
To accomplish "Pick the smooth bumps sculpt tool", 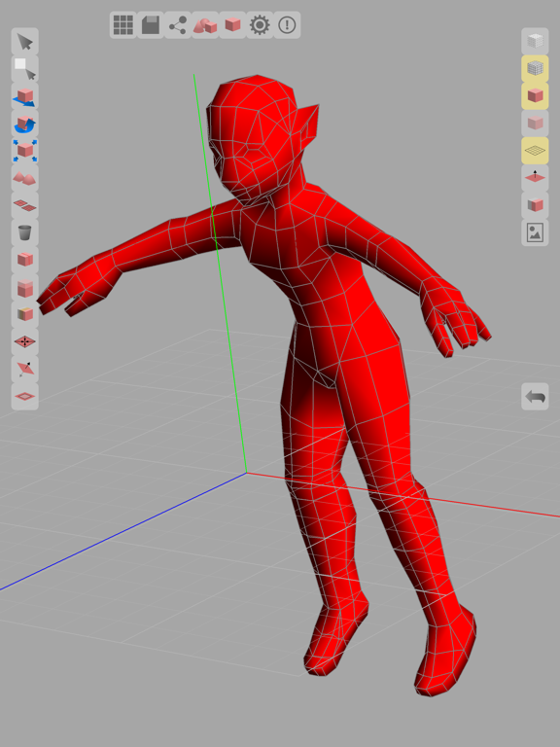I will pyautogui.click(x=24, y=178).
